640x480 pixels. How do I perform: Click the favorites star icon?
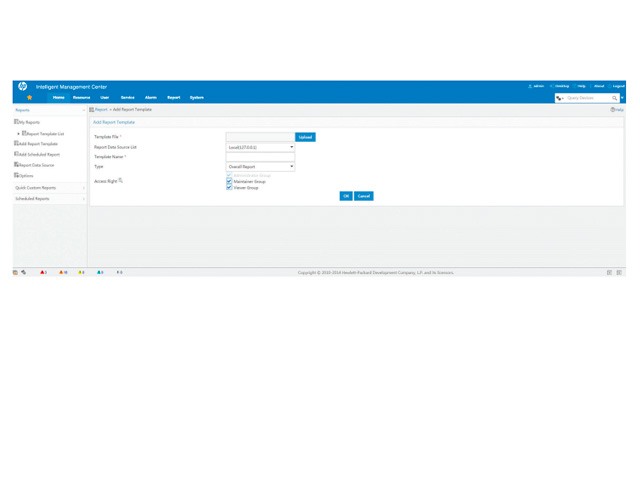pos(29,98)
